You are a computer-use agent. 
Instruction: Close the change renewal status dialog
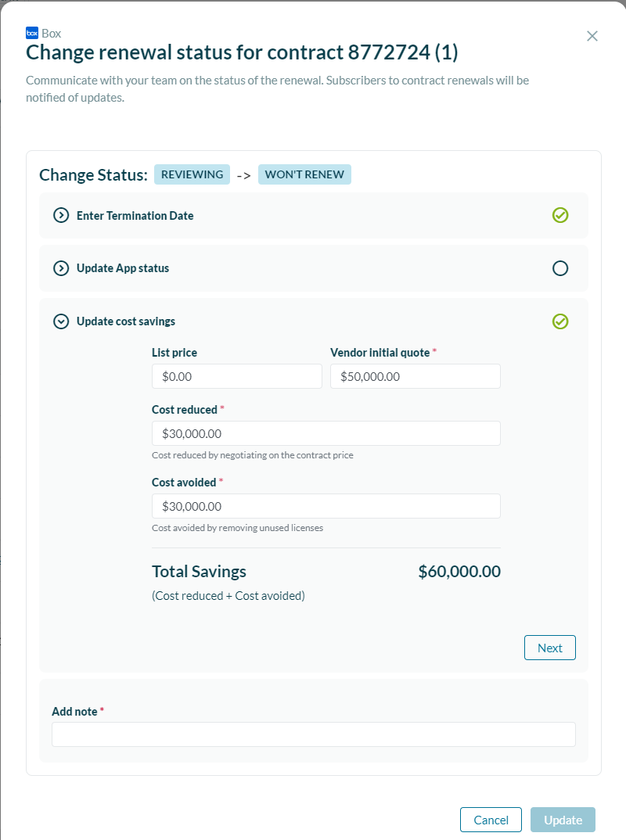click(592, 36)
